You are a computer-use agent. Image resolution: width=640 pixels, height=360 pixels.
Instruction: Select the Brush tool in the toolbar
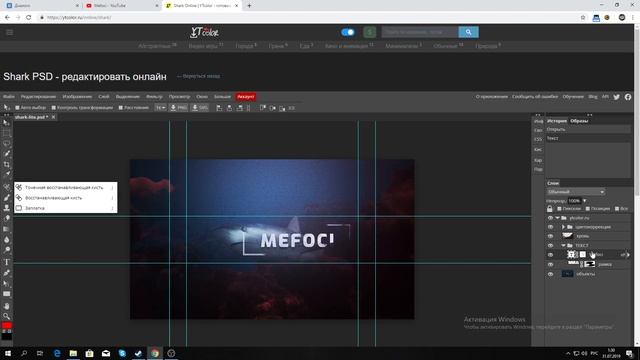(7, 197)
